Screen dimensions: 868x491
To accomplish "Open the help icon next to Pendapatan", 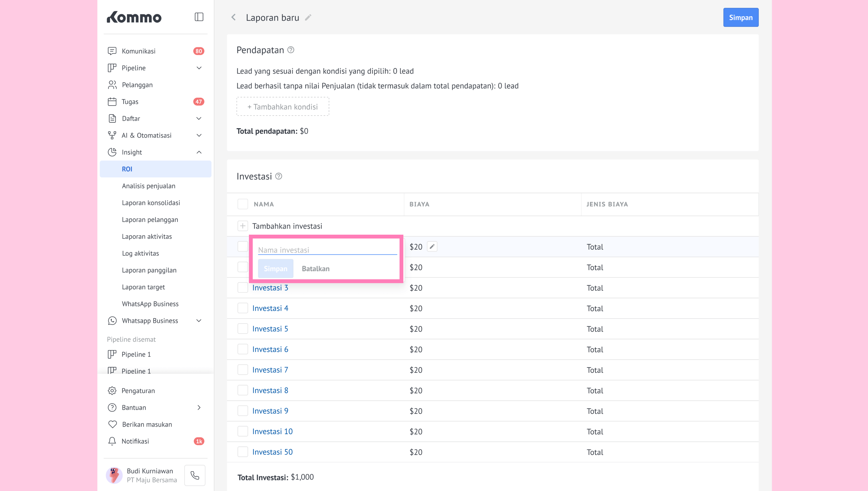I will [x=291, y=50].
